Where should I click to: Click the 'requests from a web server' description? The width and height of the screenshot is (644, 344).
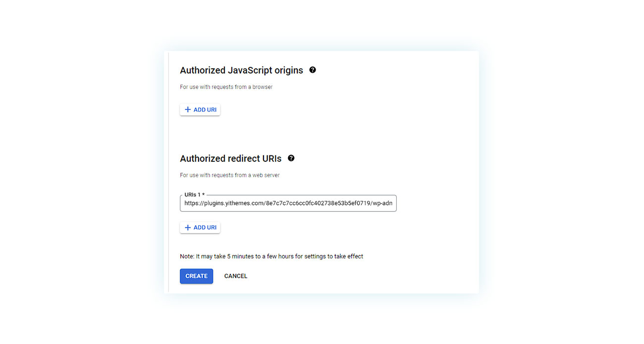pos(230,175)
